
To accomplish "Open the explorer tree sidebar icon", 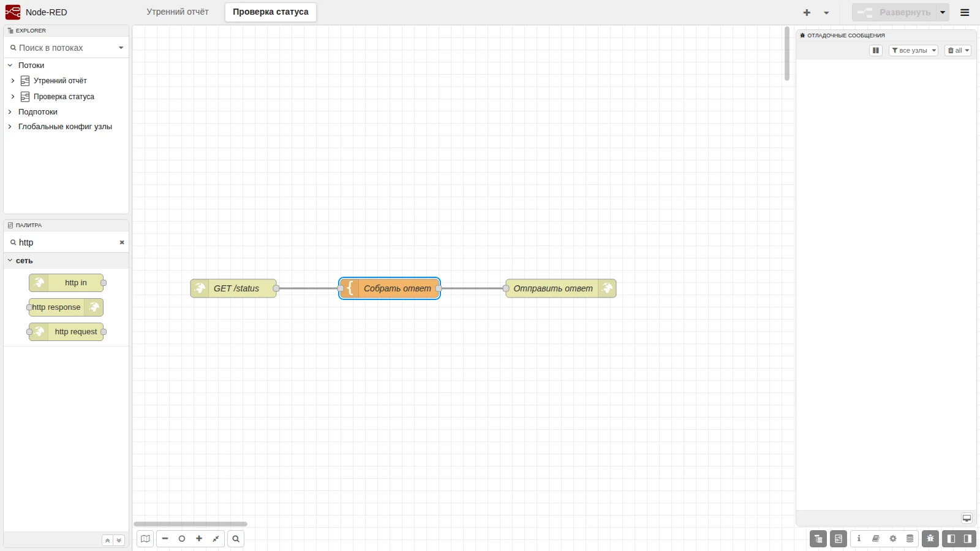I will pyautogui.click(x=818, y=539).
